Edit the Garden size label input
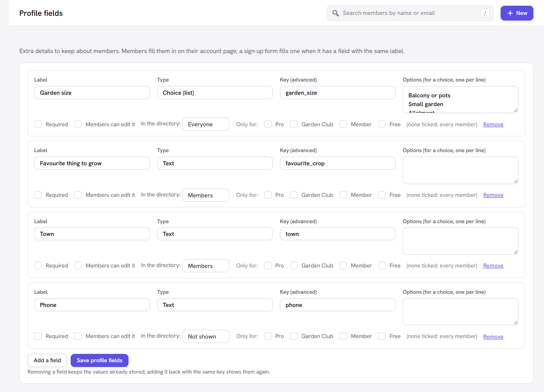The image size is (544, 392). coord(92,93)
